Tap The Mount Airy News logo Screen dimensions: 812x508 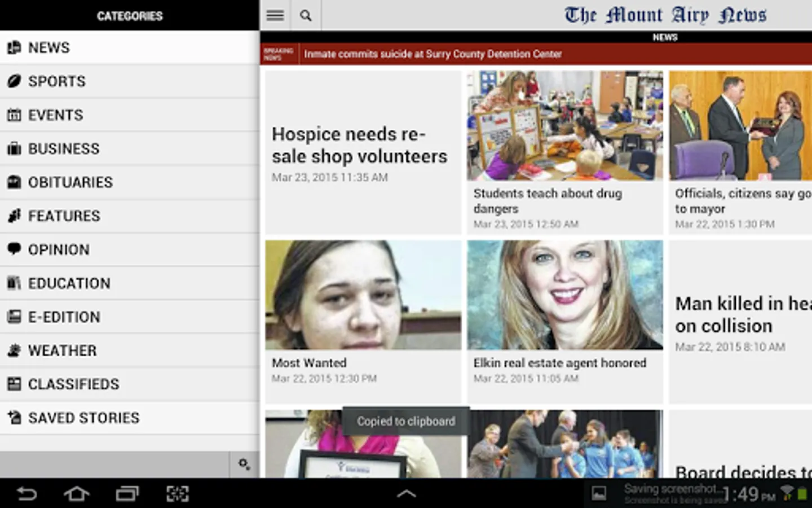coord(665,15)
